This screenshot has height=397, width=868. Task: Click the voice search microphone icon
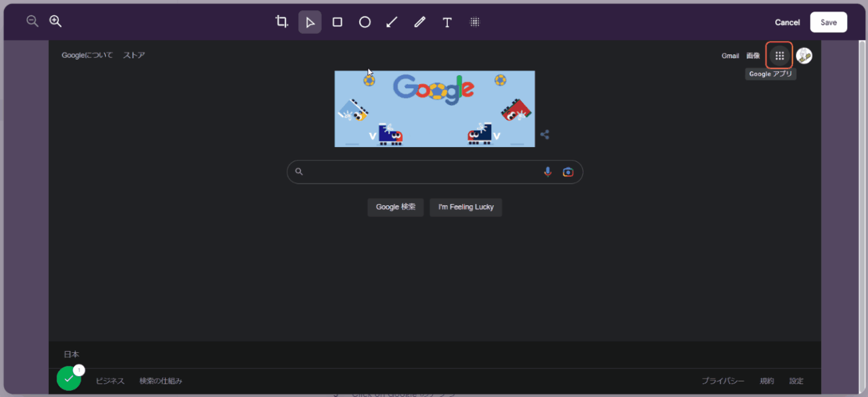pyautogui.click(x=547, y=172)
